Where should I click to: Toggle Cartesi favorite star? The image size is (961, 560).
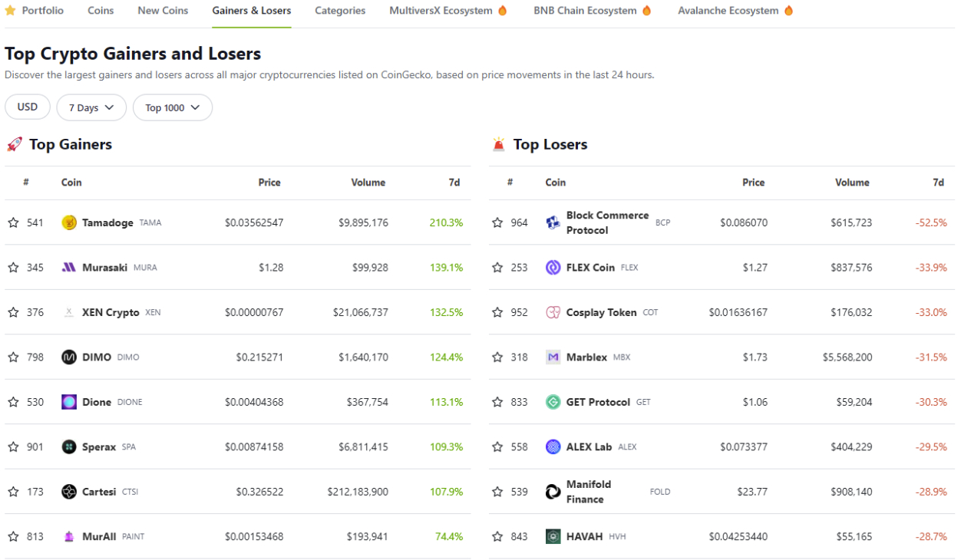coord(13,492)
